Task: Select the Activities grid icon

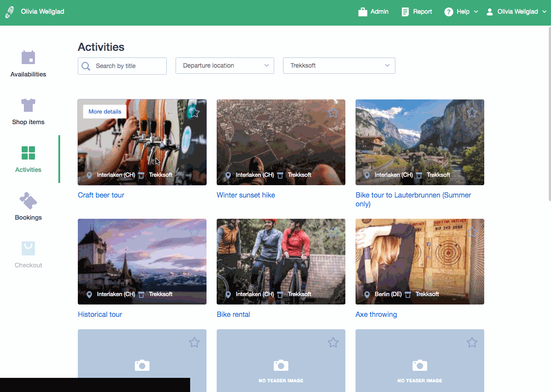Action: click(x=28, y=153)
